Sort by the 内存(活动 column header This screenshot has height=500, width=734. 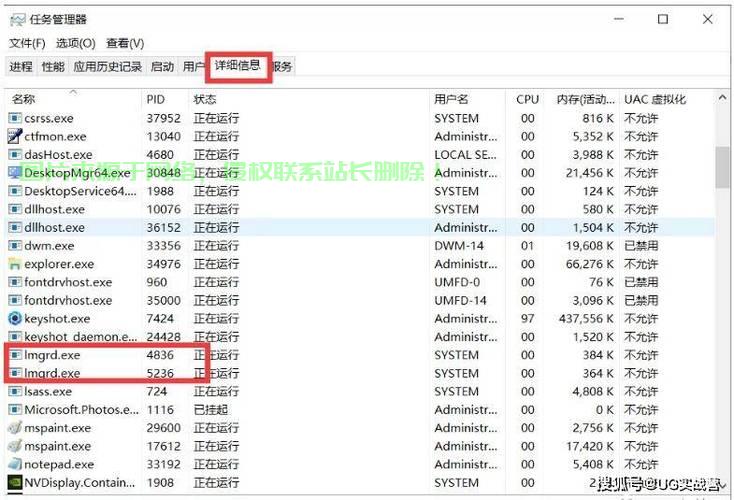585,99
